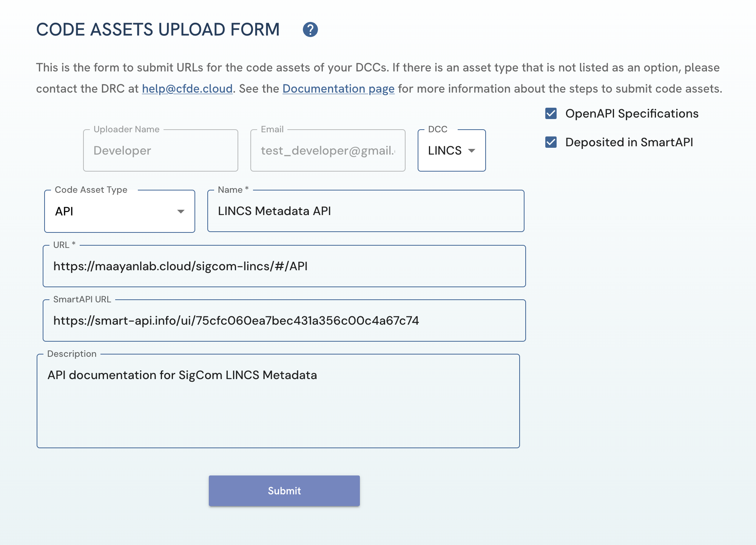Open the DCC dropdown showing LINCS

pyautogui.click(x=451, y=150)
